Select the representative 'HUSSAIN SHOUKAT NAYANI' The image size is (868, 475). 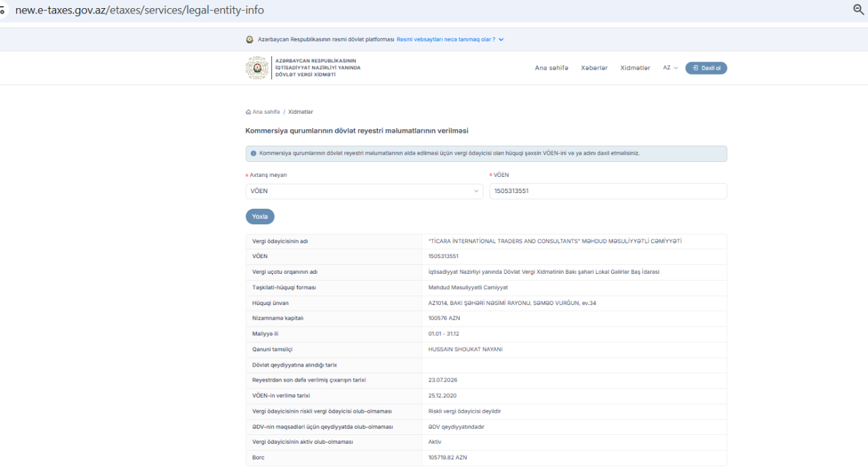pos(465,350)
